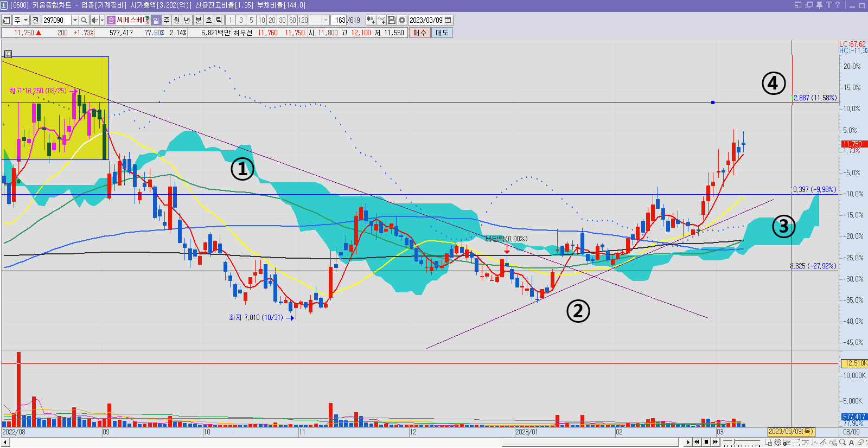868x448 pixels.
Task: Click the eraser icon in bottom toolbar
Action: point(860,443)
